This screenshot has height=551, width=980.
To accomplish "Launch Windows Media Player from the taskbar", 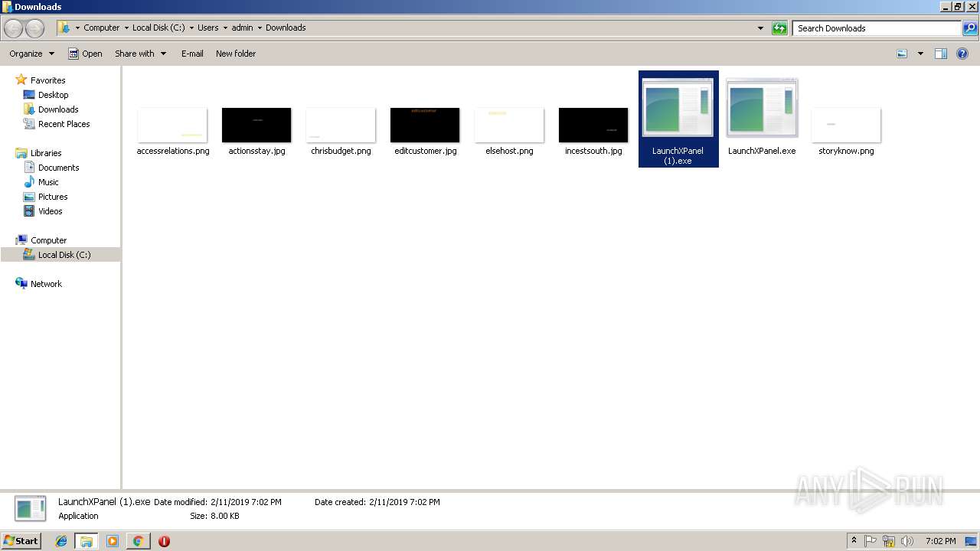I will coord(113,541).
